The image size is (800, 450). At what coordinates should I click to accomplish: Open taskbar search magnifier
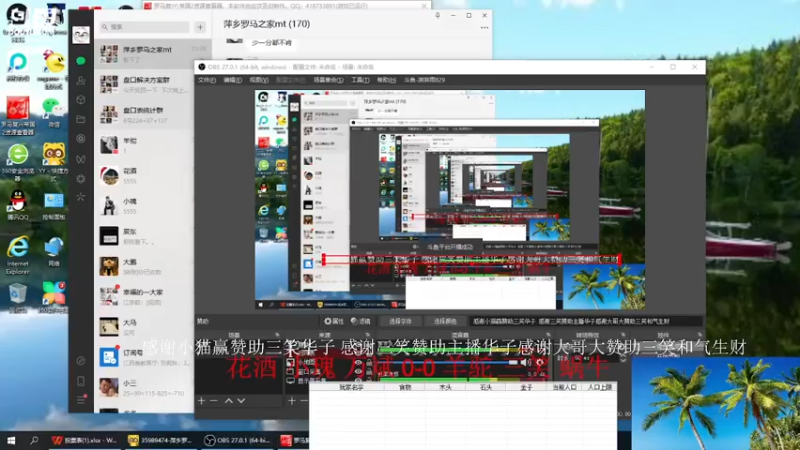point(34,440)
